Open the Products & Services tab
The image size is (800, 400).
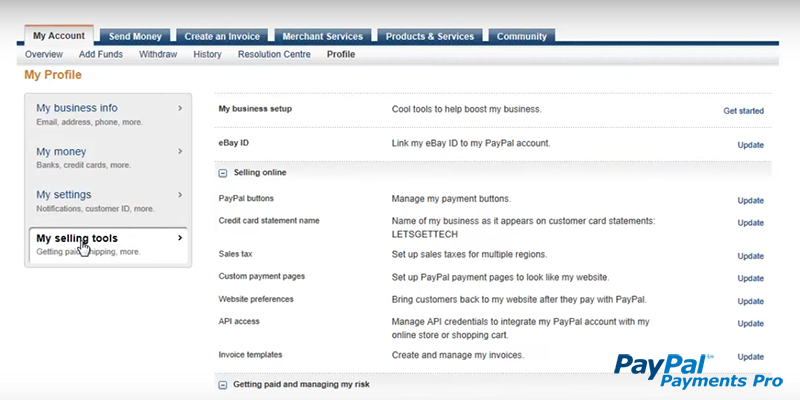point(429,36)
